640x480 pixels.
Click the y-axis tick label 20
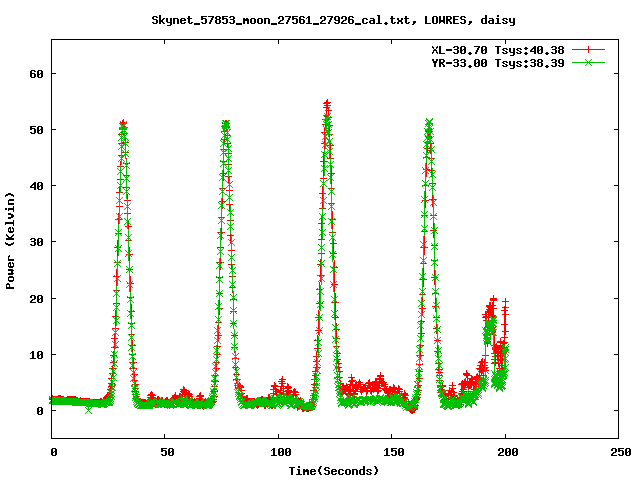pos(36,299)
